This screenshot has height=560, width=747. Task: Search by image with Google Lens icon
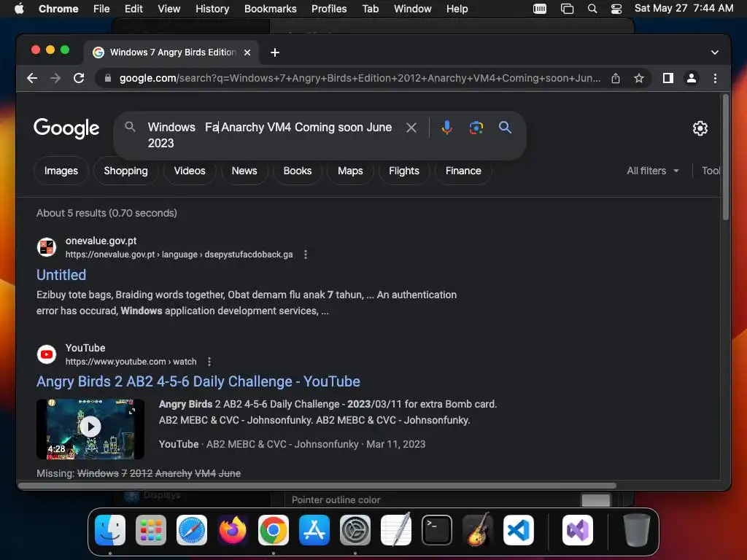[x=476, y=128]
